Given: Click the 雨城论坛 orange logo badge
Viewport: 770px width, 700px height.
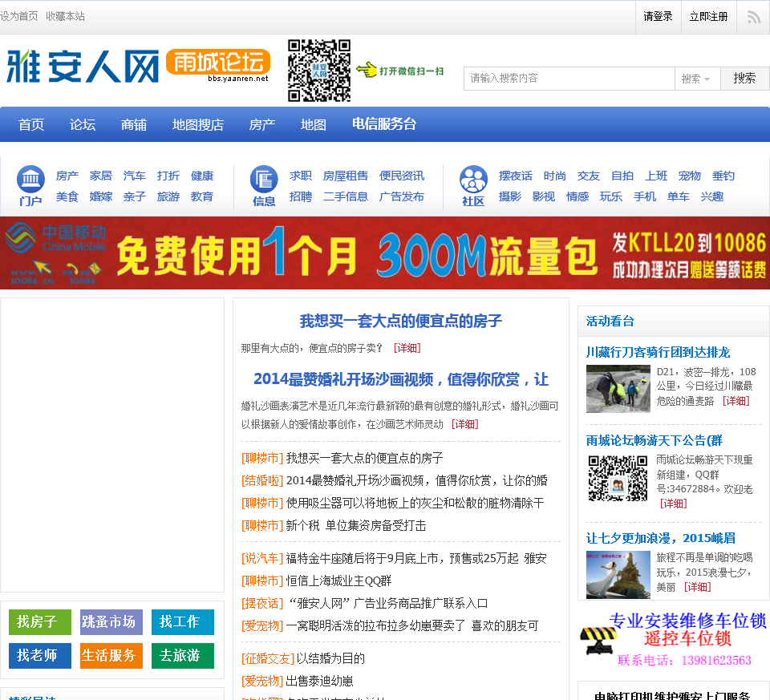Looking at the screenshot, I should click(218, 63).
